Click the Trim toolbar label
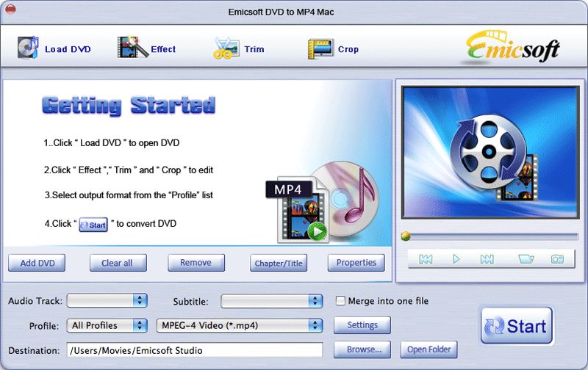 click(x=254, y=49)
